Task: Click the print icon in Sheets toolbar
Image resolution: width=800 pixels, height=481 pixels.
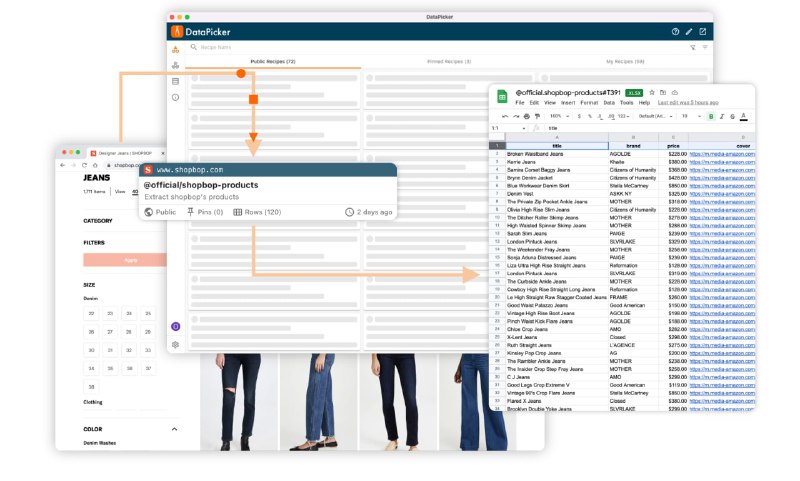Action: point(526,116)
